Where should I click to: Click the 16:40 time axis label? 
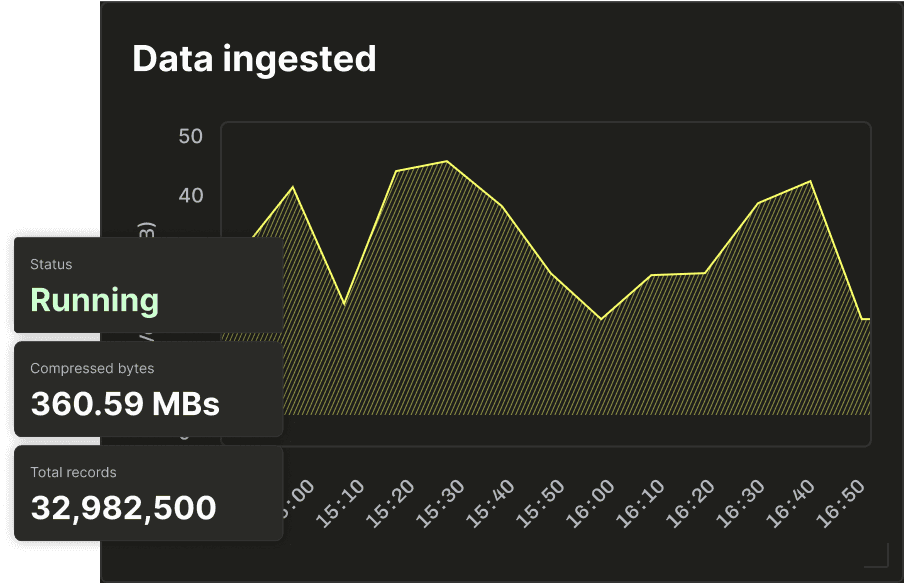(791, 503)
